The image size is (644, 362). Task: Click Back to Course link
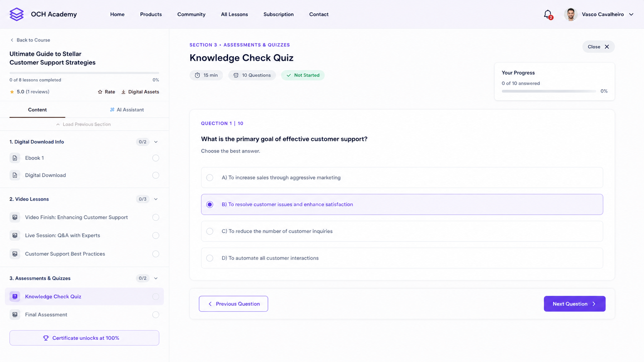coord(30,40)
